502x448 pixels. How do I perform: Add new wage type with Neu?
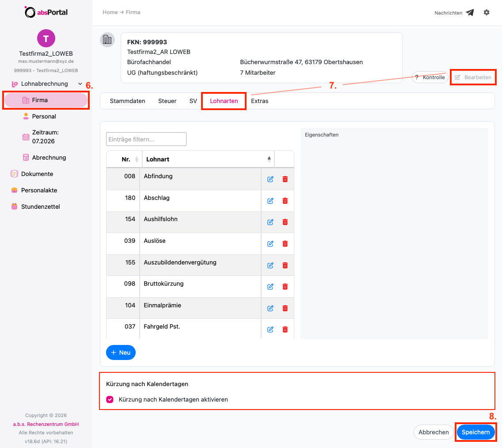[121, 352]
